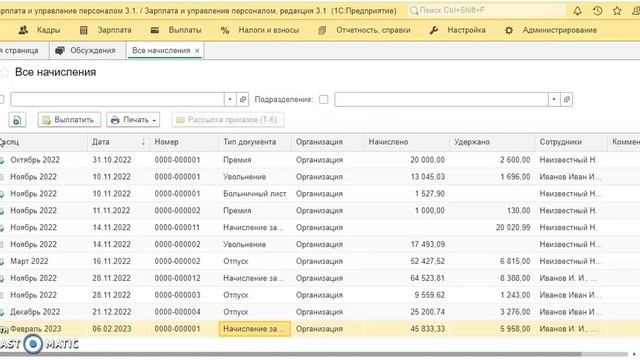Image resolution: width=640 pixels, height=360 pixels.
Task: Close the Все начисления tab
Action: [197, 51]
